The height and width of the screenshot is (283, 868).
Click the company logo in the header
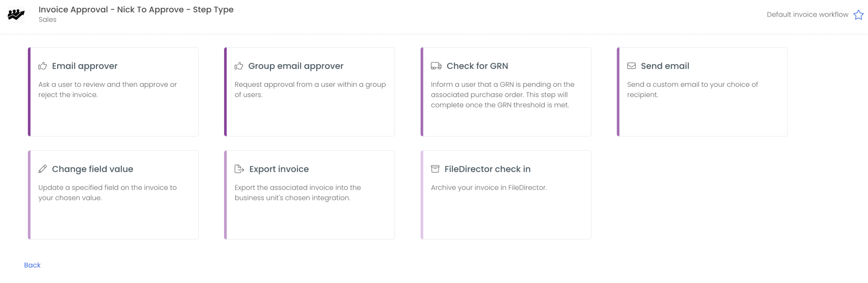coord(16,14)
